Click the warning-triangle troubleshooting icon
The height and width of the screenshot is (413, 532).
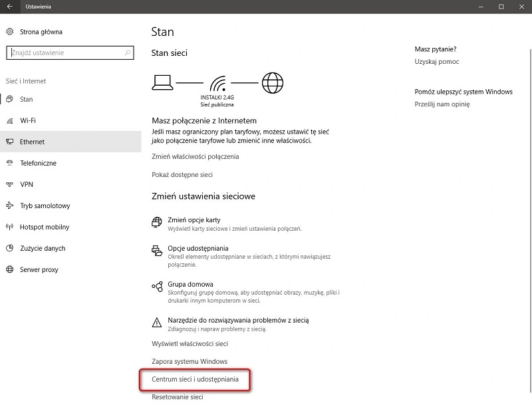coord(157,321)
